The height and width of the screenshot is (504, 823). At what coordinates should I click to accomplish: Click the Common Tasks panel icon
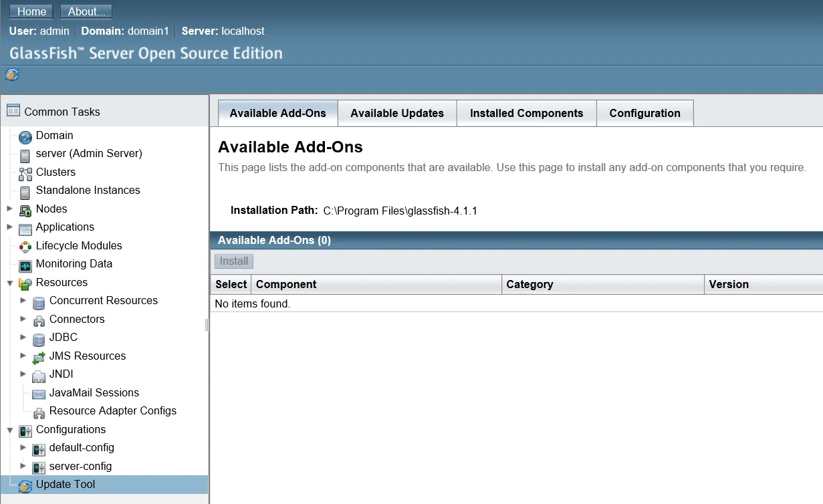pos(13,111)
